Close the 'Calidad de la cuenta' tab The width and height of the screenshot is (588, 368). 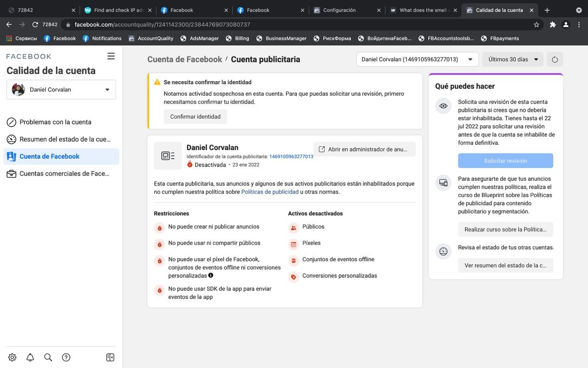(x=531, y=10)
